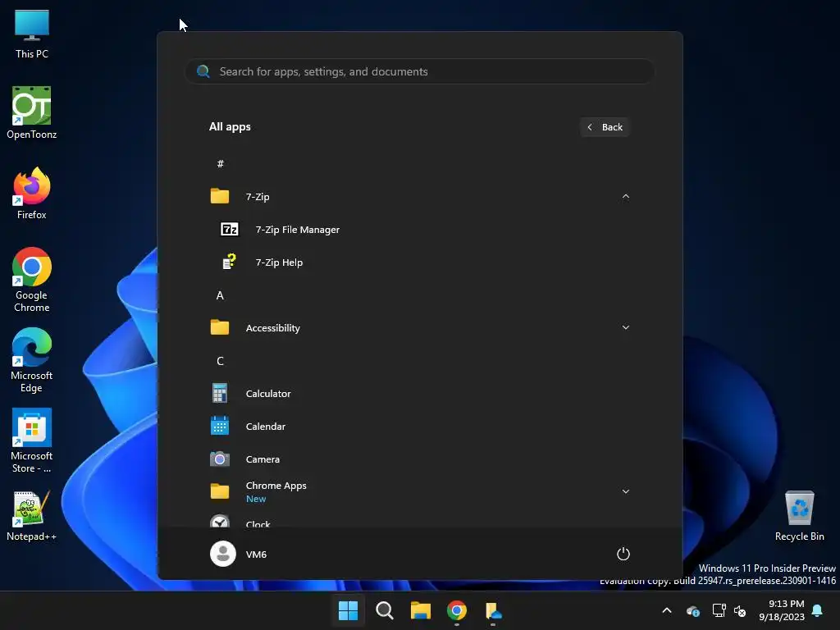
Task: Click the 7-Zip Help label
Action: (x=279, y=262)
